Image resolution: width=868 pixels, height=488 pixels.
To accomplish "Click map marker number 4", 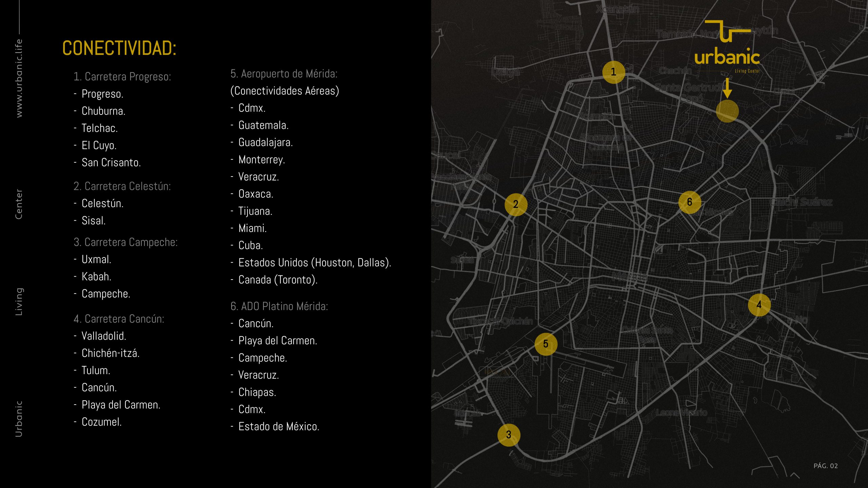I will pos(759,305).
